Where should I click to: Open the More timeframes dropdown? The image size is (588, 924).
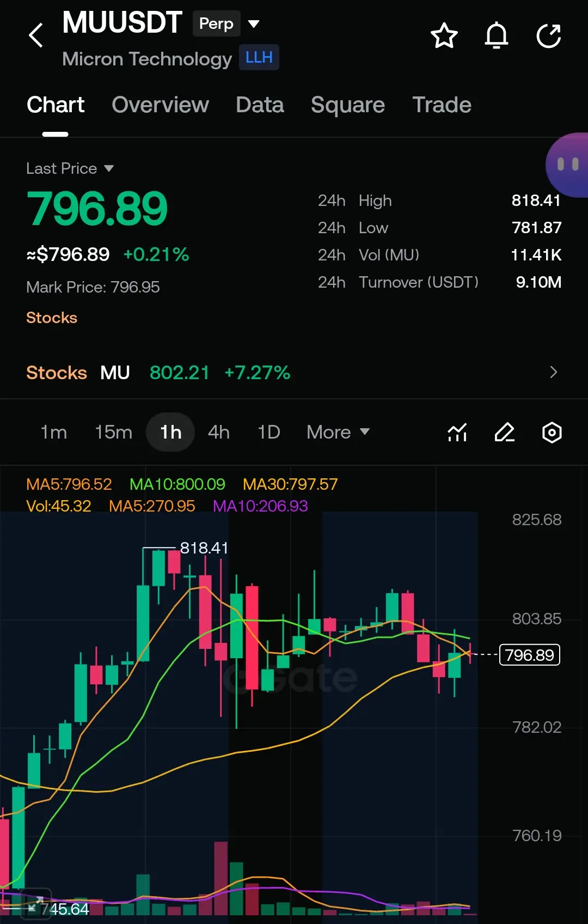(x=338, y=432)
